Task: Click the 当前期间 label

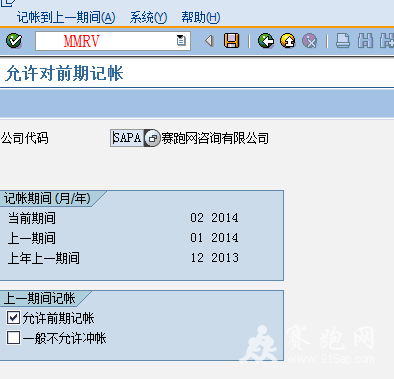Action: (x=32, y=218)
